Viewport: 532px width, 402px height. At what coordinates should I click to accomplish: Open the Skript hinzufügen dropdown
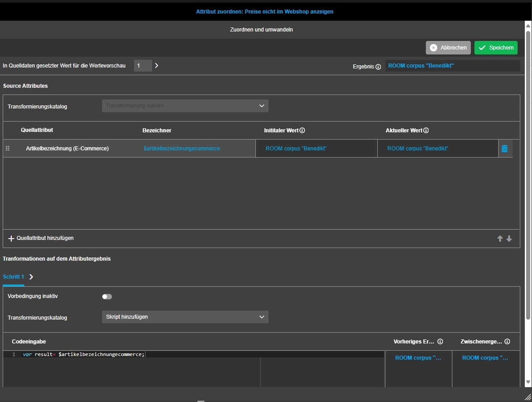pos(185,317)
